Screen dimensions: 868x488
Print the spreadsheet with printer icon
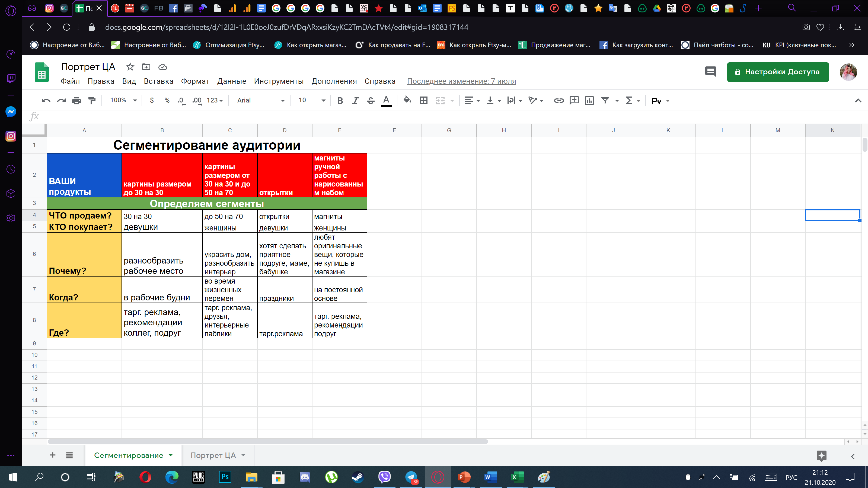click(x=76, y=100)
